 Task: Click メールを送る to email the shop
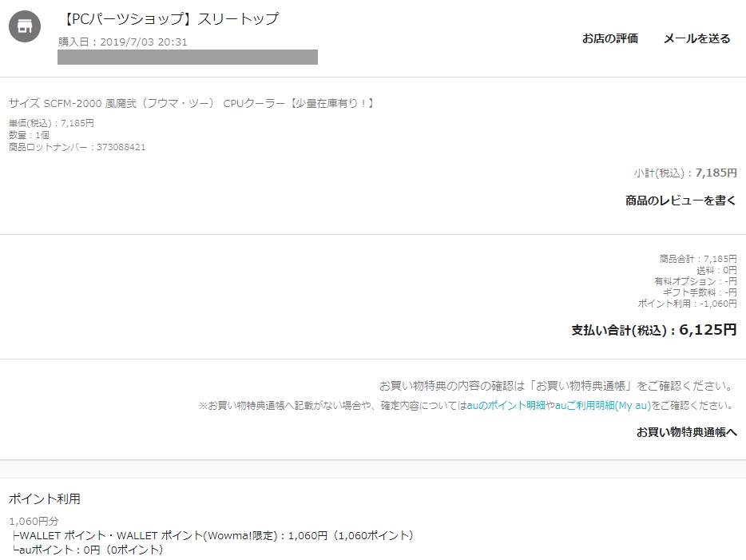696,38
